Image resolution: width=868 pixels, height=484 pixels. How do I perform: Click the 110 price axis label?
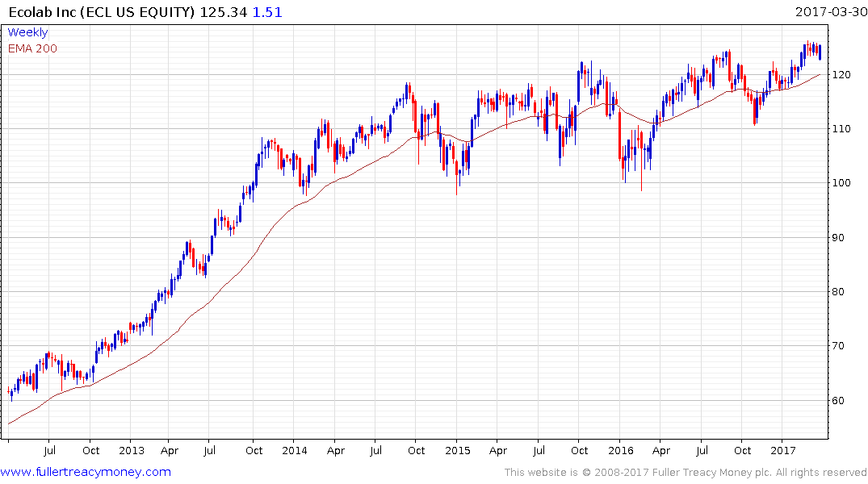pyautogui.click(x=841, y=129)
